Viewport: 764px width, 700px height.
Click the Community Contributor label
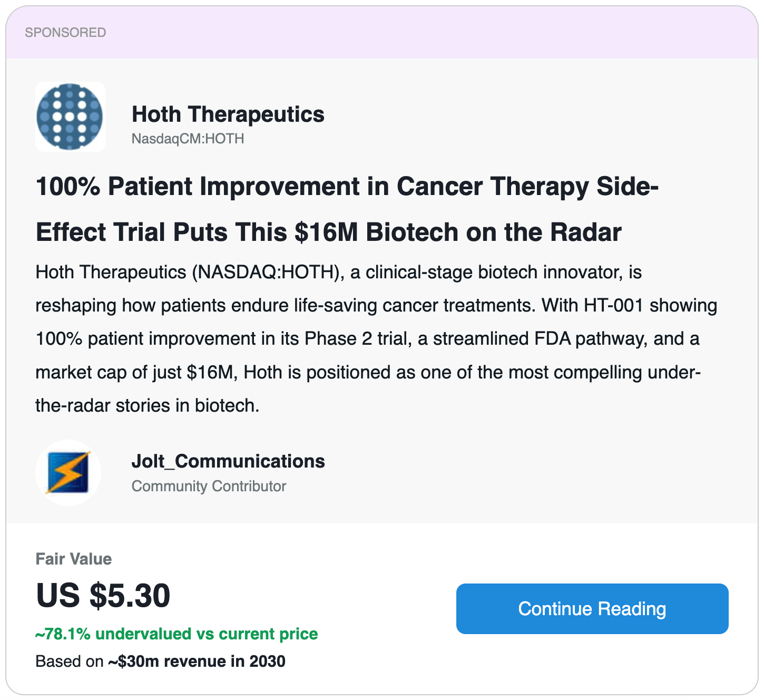pyautogui.click(x=209, y=486)
